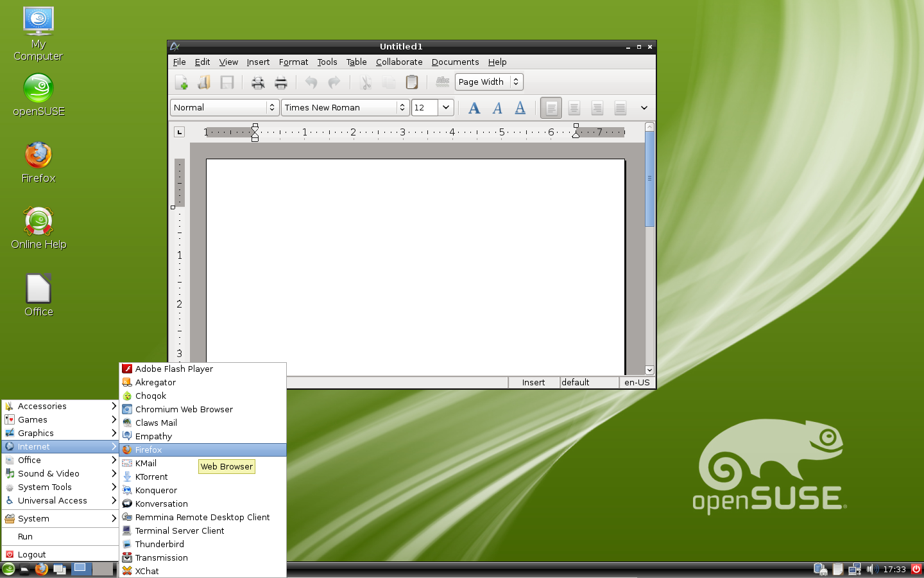Click the New document icon in AbiWord toolbar
Screen dimensions: 924x578
[x=182, y=82]
